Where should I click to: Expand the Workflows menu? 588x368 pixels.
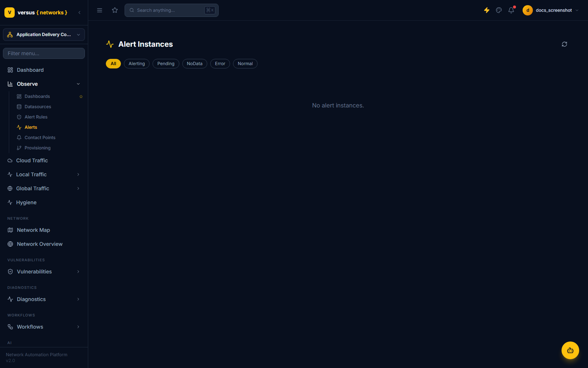click(44, 327)
